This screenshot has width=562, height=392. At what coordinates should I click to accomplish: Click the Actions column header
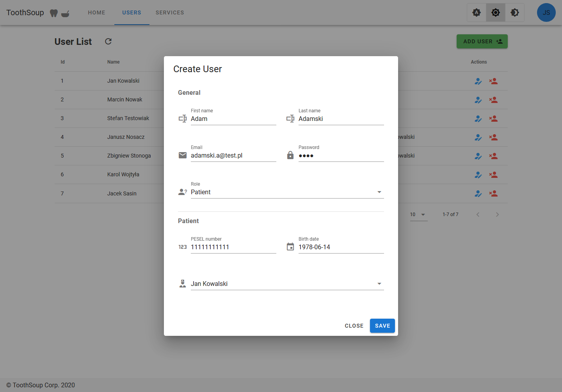click(x=479, y=62)
